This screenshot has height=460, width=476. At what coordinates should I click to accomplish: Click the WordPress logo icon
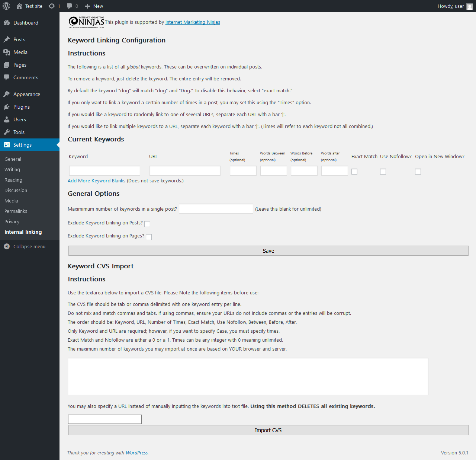6,6
